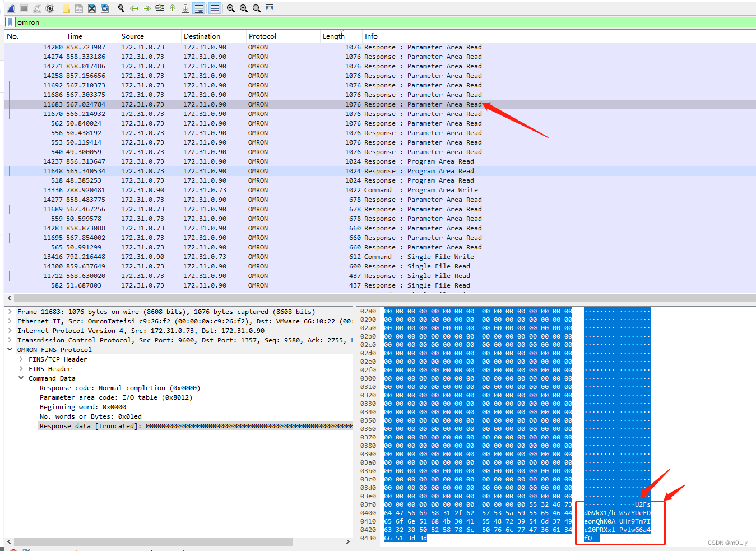Jump to the last packet
This screenshot has width=756, height=551.
[185, 8]
